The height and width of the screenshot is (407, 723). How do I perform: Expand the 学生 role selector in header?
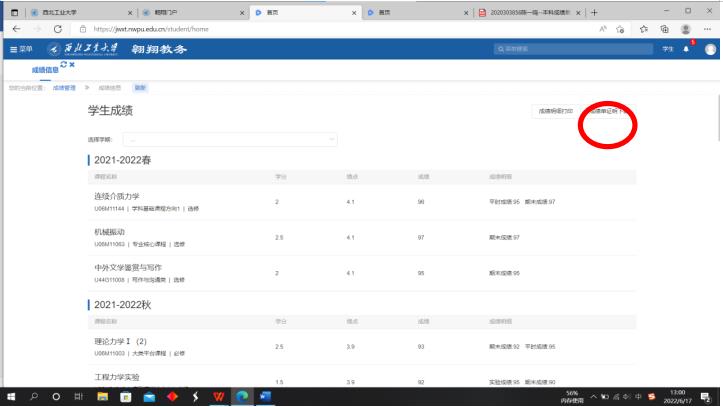click(668, 49)
